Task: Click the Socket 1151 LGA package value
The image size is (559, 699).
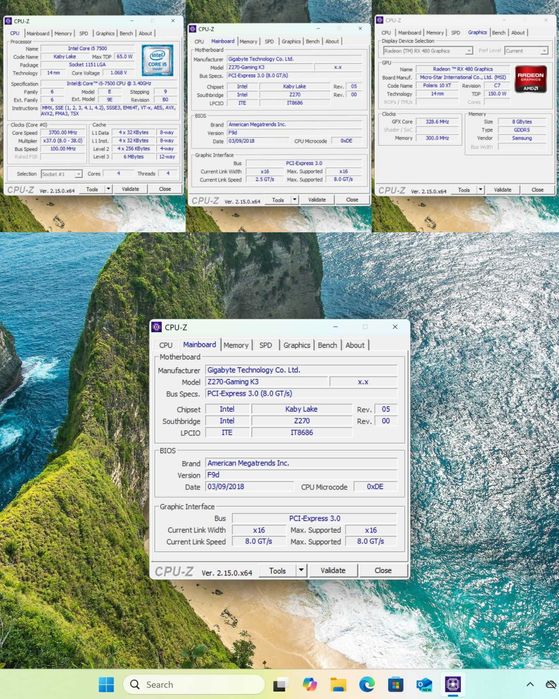Action: [87, 65]
